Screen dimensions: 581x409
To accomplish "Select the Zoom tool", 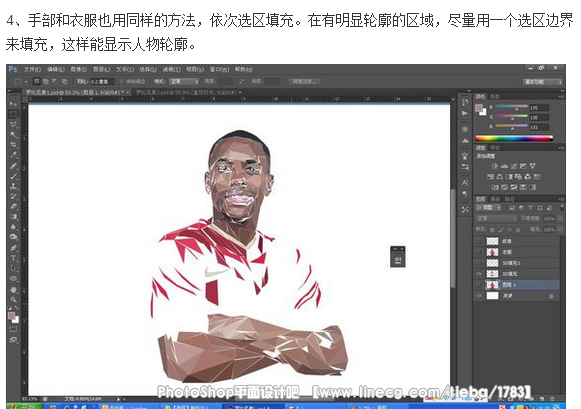I will [13, 299].
